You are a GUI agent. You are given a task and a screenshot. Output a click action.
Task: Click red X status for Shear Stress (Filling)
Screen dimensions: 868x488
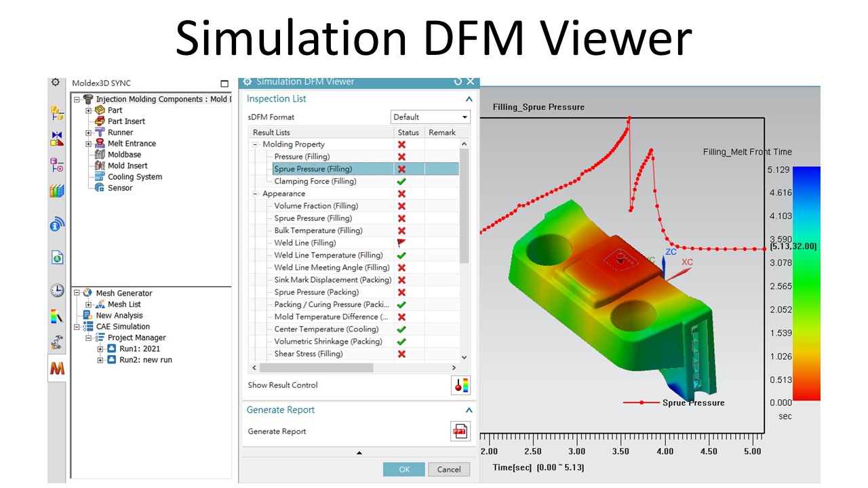pos(401,354)
